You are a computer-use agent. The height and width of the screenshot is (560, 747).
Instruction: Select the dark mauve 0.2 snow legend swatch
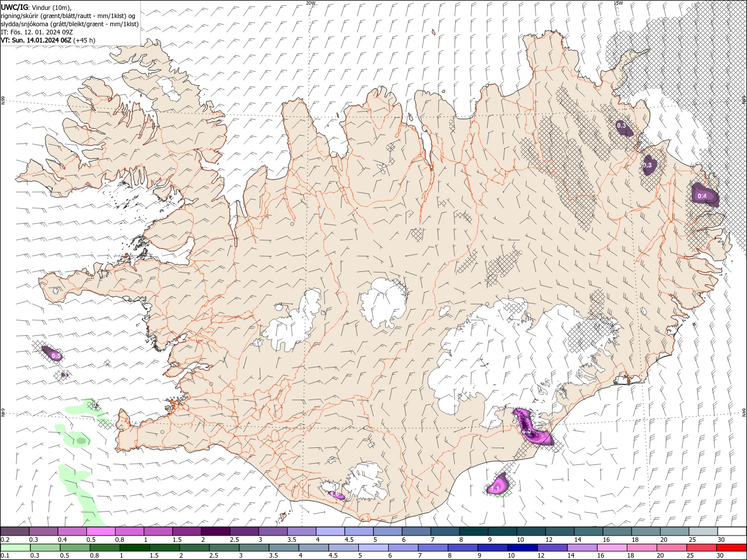coord(15,531)
